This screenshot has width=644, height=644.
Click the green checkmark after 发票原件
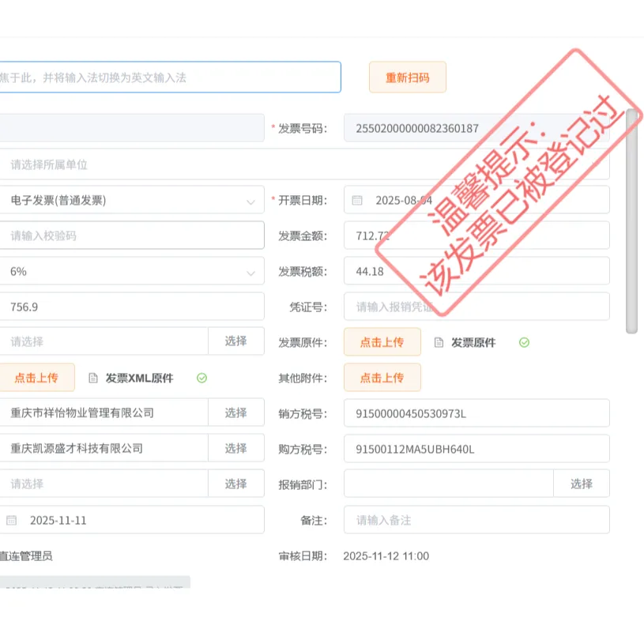(525, 341)
